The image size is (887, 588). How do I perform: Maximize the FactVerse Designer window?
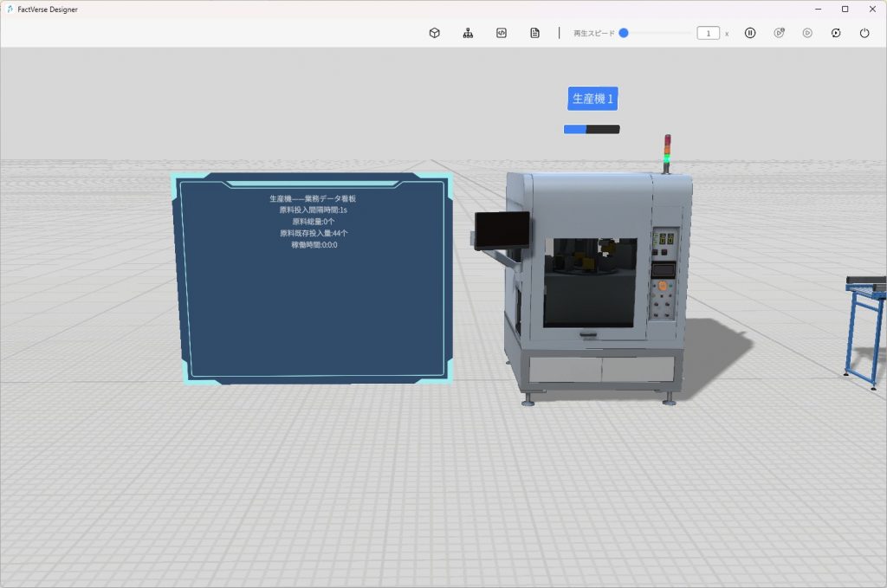(x=845, y=9)
